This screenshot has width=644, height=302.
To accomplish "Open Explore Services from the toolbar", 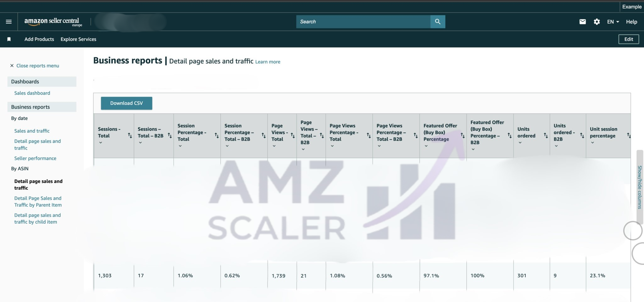I will pos(78,39).
